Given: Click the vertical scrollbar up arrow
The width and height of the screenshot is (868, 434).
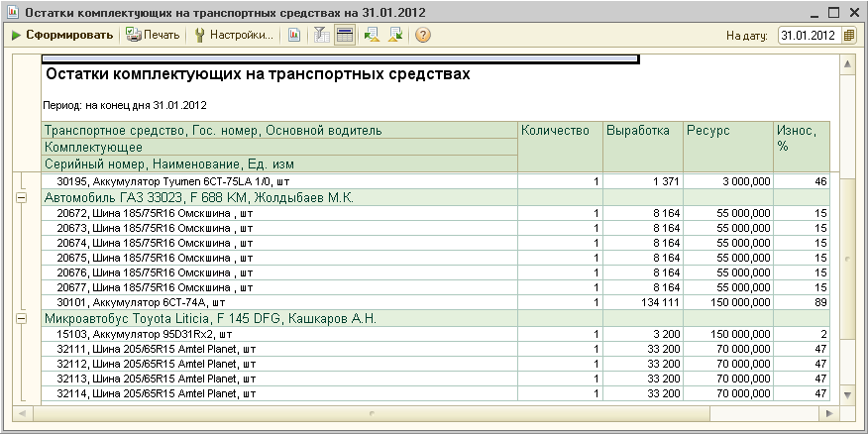Looking at the screenshot, I should [847, 64].
